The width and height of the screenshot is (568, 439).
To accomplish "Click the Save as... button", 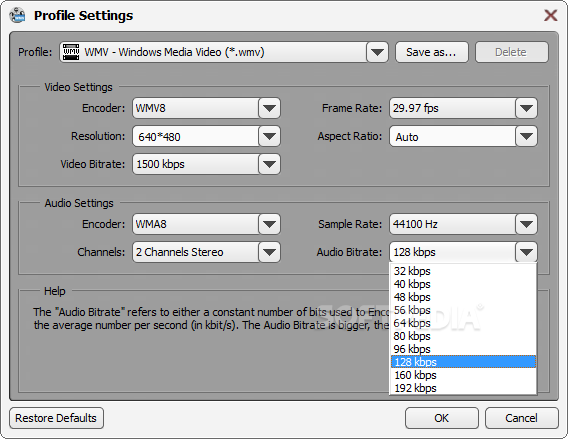I will (432, 52).
